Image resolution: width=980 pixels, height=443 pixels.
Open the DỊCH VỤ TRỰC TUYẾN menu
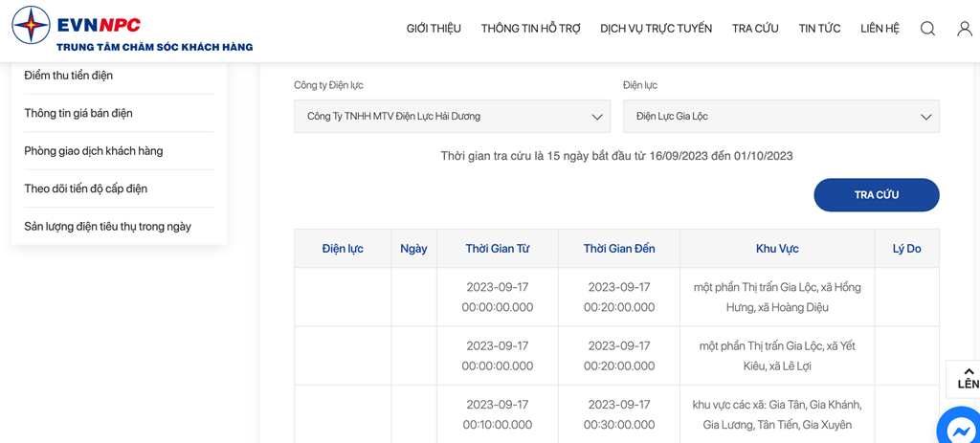[657, 28]
